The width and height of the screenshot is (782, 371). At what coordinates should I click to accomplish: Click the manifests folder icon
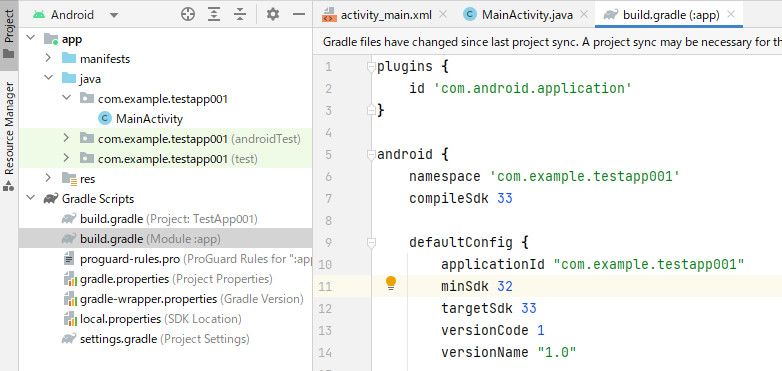tap(69, 58)
